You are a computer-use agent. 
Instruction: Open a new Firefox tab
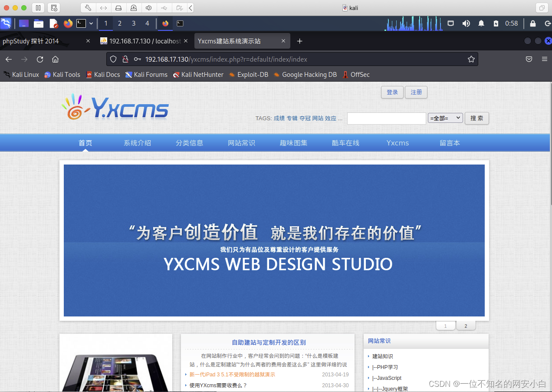click(x=299, y=41)
